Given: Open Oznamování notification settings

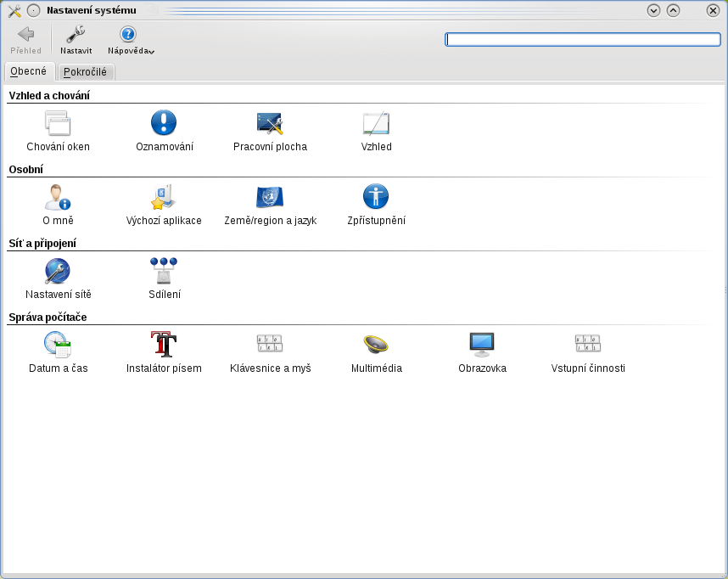Looking at the screenshot, I should coord(164,125).
